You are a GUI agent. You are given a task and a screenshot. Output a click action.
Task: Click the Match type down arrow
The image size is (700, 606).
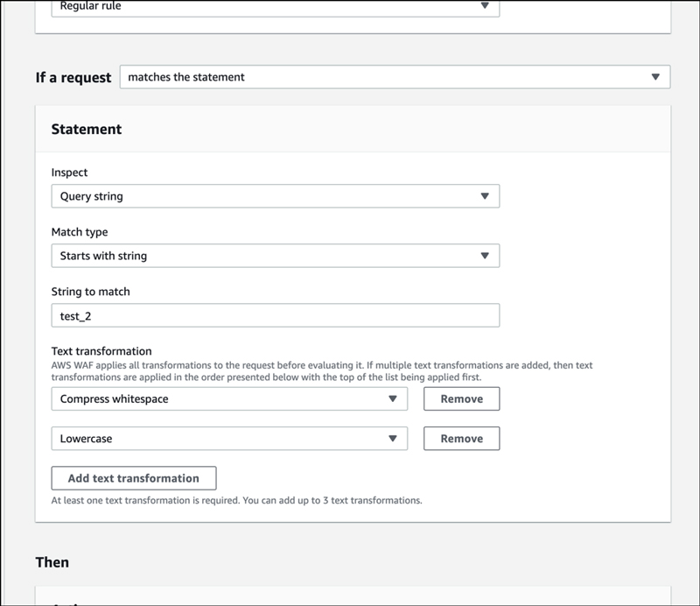[x=485, y=256]
